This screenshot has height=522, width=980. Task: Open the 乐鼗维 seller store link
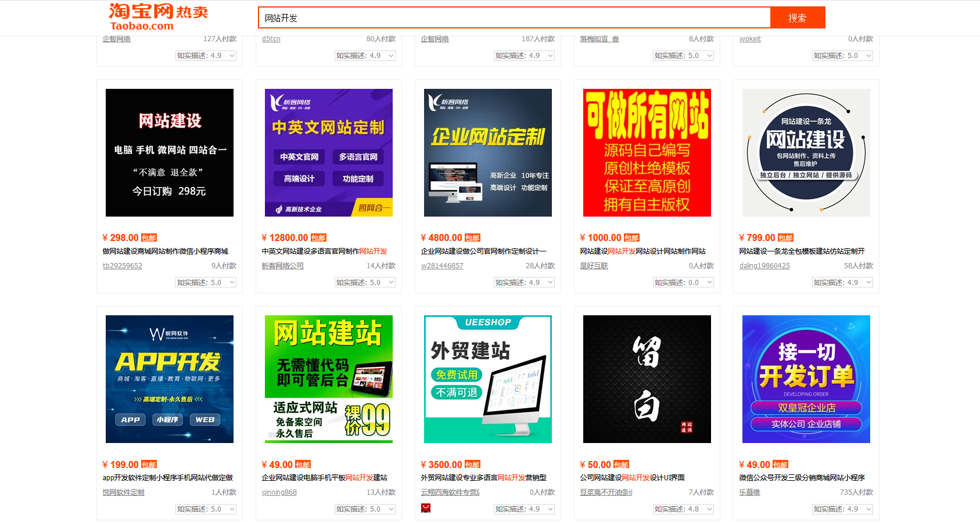[749, 492]
